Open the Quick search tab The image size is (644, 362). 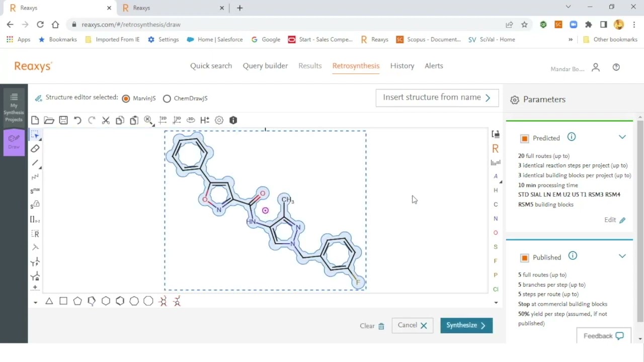pyautogui.click(x=211, y=66)
